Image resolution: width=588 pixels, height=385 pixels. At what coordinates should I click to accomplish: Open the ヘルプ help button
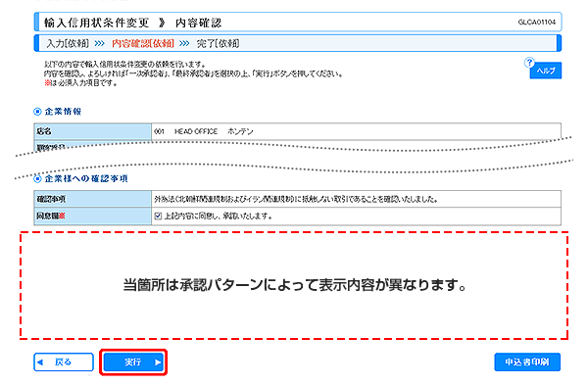[x=546, y=71]
